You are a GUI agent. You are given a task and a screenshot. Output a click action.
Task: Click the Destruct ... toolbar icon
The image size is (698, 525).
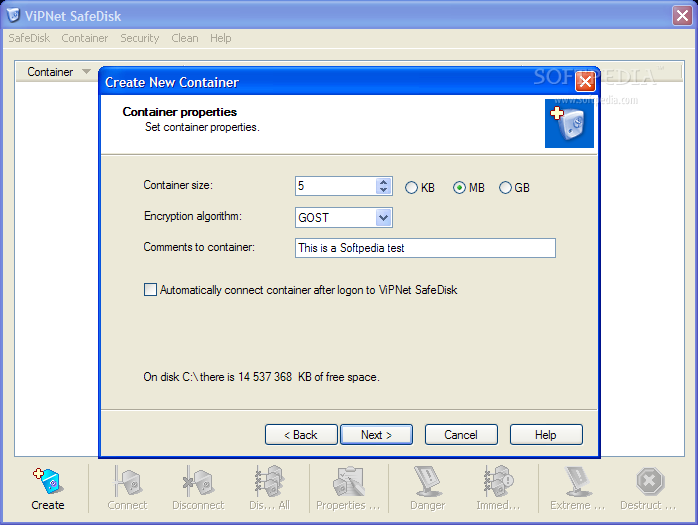click(x=648, y=489)
